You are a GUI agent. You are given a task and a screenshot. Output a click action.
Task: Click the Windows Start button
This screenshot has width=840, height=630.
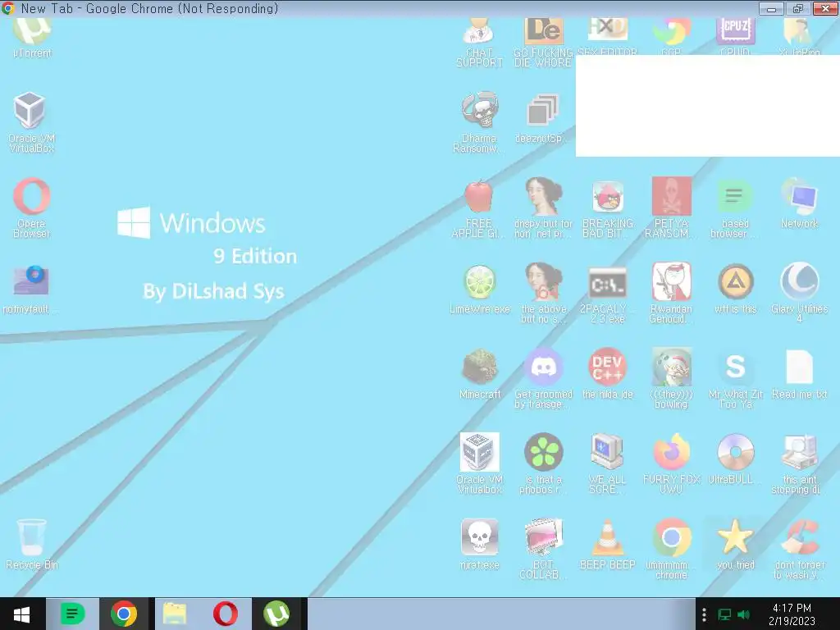coord(21,614)
